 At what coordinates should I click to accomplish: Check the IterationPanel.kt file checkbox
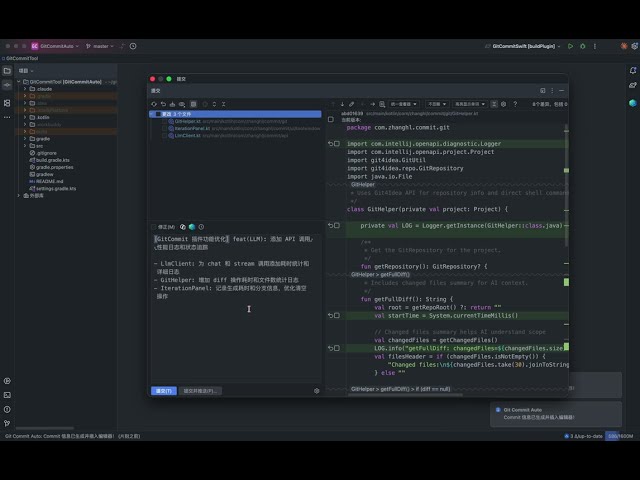tap(164, 129)
